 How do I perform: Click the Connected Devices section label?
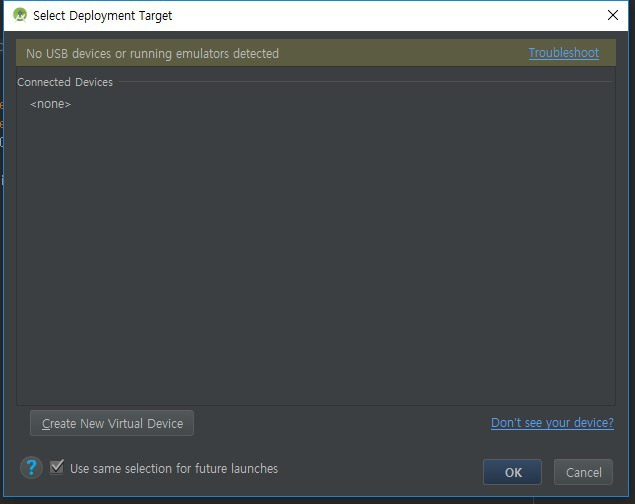pos(65,82)
